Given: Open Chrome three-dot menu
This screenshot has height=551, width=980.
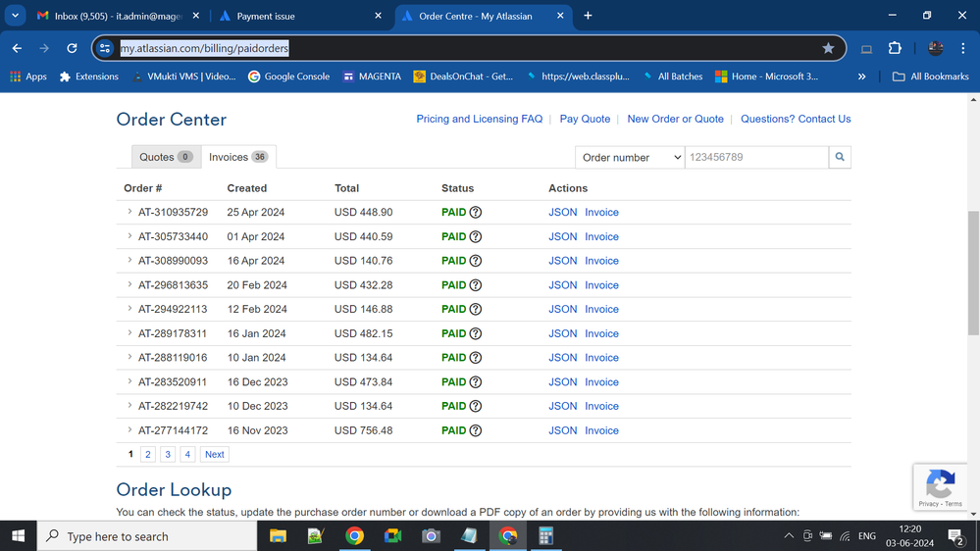Looking at the screenshot, I should coord(963,48).
